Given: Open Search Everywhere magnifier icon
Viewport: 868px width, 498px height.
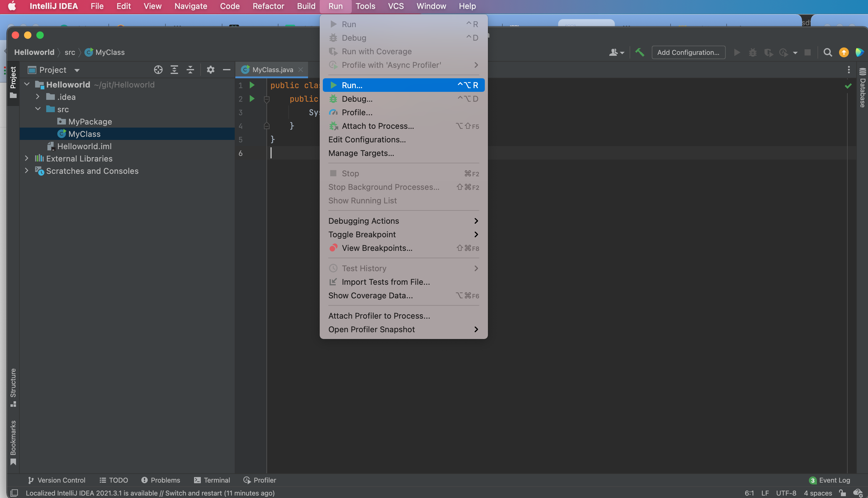Looking at the screenshot, I should pyautogui.click(x=827, y=52).
